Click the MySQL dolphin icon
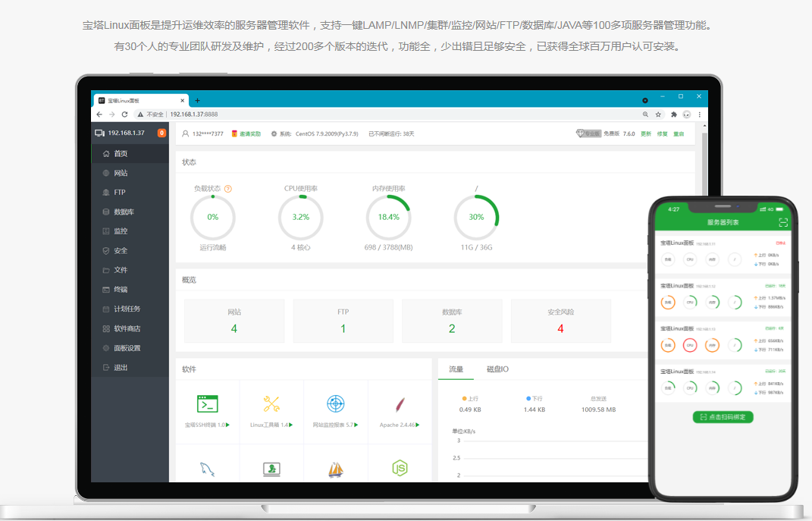Viewport: 812px width, 521px height. point(207,469)
